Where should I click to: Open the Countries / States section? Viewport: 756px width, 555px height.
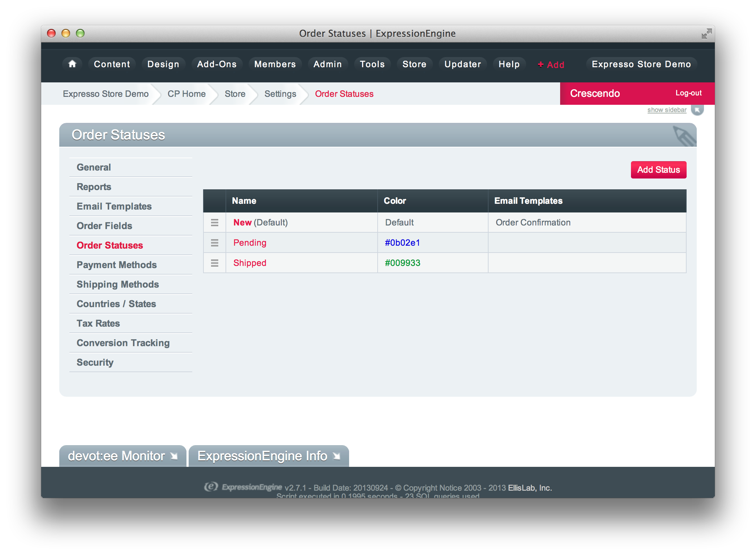pos(130,304)
